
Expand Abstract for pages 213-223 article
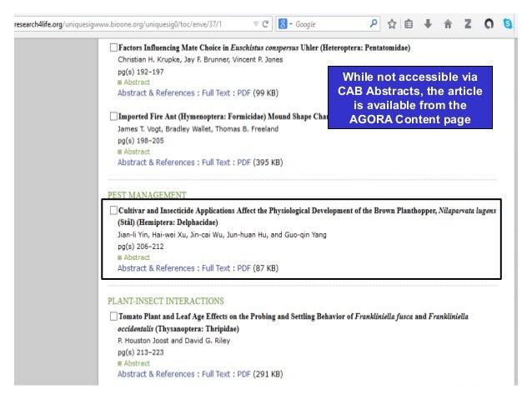(133, 363)
